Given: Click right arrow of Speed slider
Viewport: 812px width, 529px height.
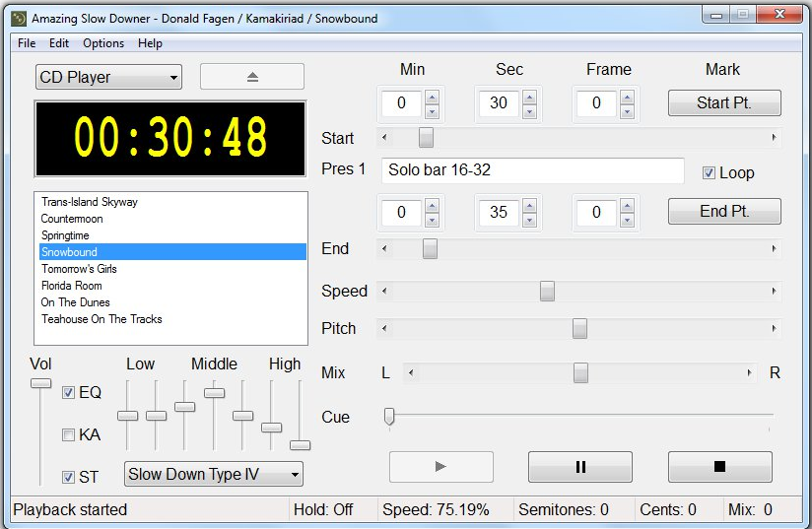Looking at the screenshot, I should 774,291.
